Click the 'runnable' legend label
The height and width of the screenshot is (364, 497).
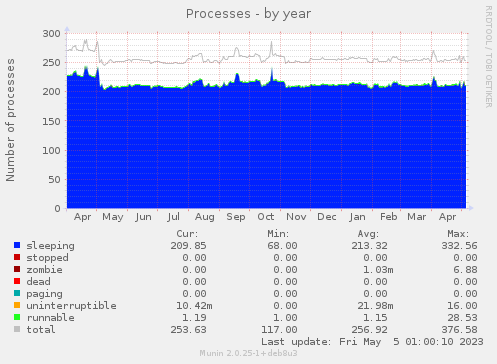pyautogui.click(x=50, y=318)
